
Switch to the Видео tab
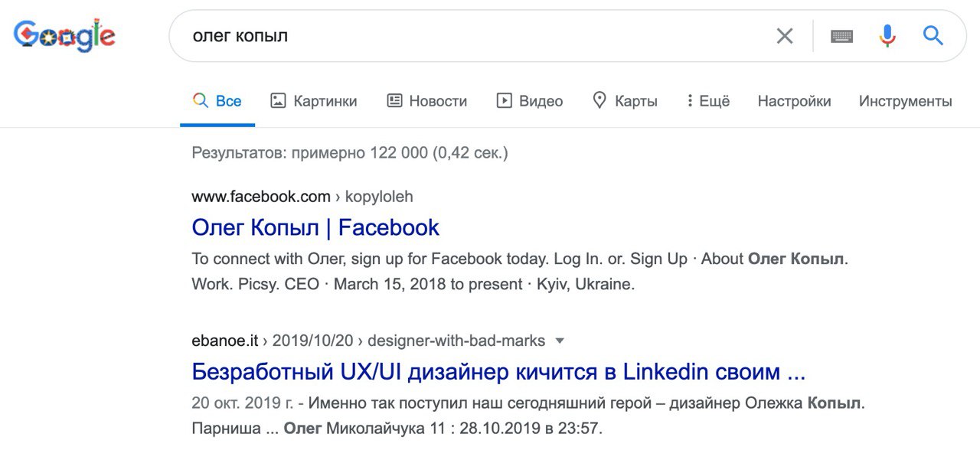(x=530, y=101)
